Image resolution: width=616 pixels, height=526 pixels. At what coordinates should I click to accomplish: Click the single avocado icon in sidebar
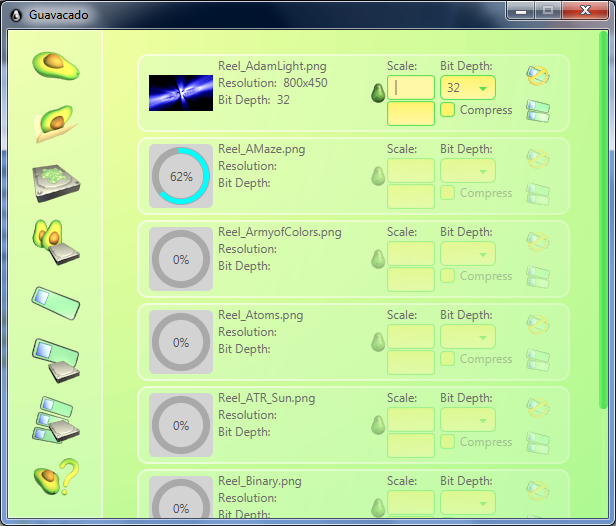56,66
